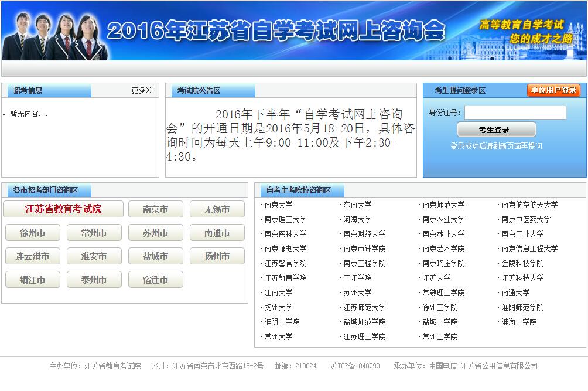Click the 东南大学 link
The width and height of the screenshot is (588, 391).
pos(357,205)
